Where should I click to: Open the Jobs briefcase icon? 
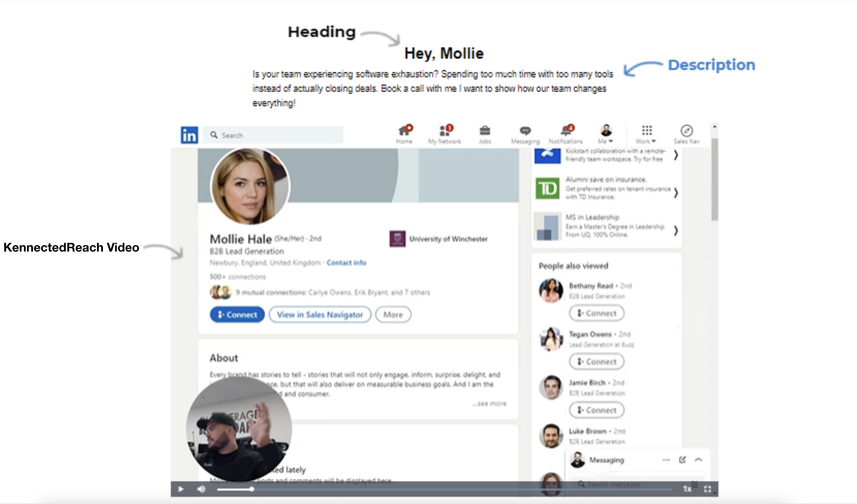click(x=485, y=134)
